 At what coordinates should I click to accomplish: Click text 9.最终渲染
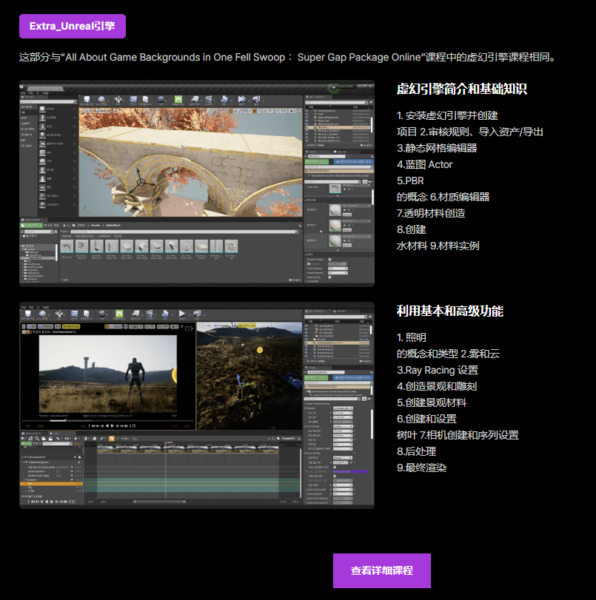[422, 468]
